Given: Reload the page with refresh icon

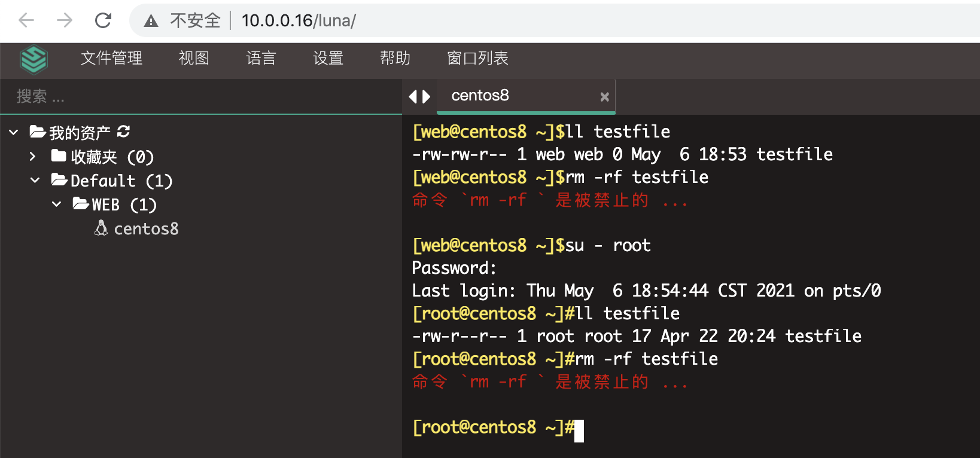Looking at the screenshot, I should pos(103,20).
